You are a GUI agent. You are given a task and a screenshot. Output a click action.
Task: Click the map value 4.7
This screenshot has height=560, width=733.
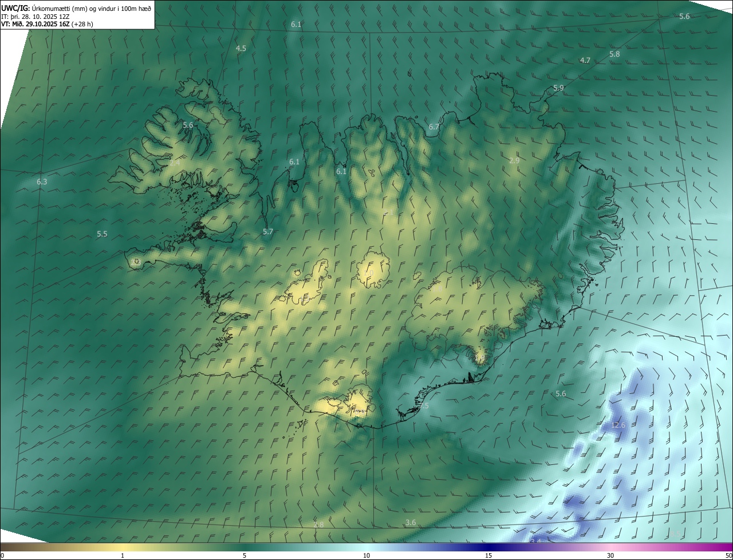coord(585,60)
